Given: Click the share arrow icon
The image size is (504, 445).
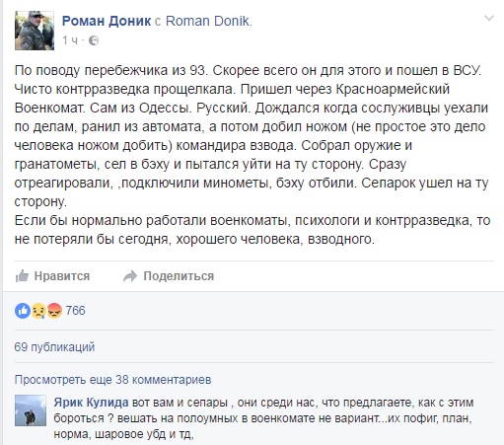Looking at the screenshot, I should [130, 276].
